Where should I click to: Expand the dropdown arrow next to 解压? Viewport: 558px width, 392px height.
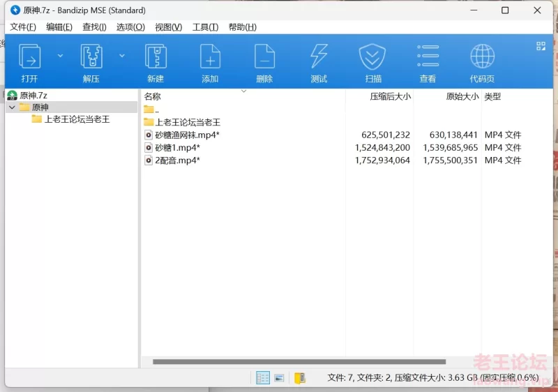[x=122, y=56]
